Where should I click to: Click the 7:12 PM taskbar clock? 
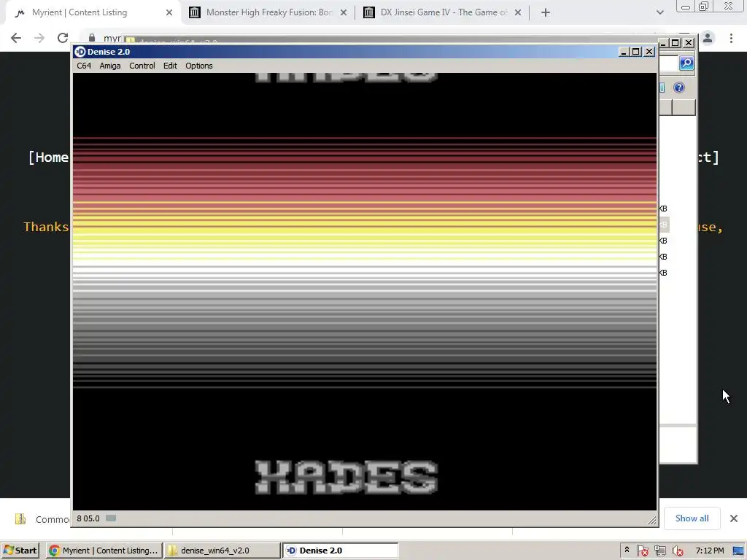(709, 551)
